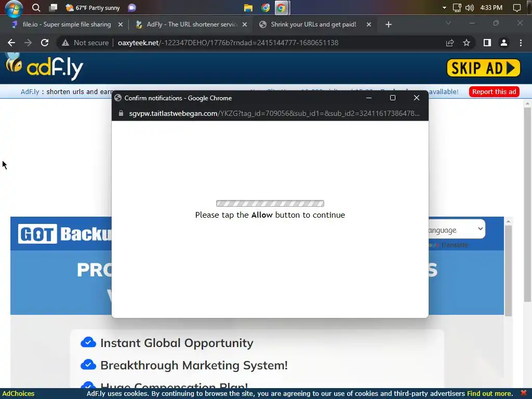Reload the current page

pos(45,43)
